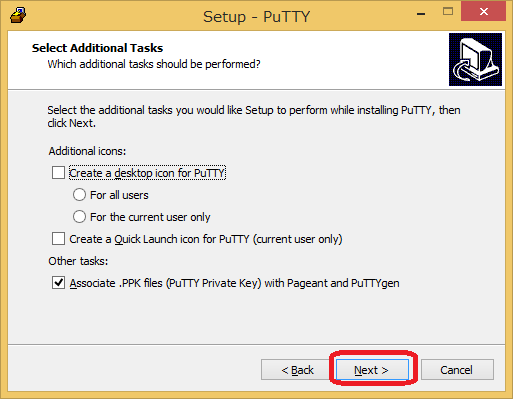
Task: Uncheck Associate .PPK files checkbox
Action: 58,283
